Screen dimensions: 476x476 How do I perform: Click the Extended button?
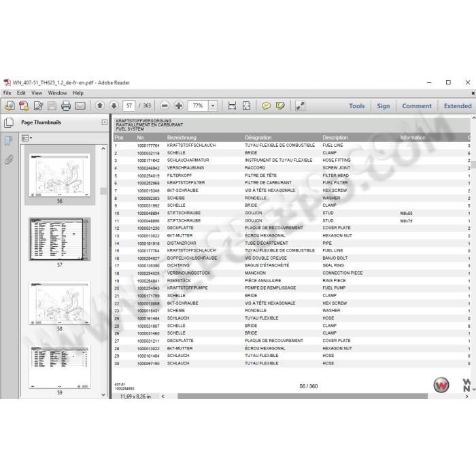click(458, 106)
